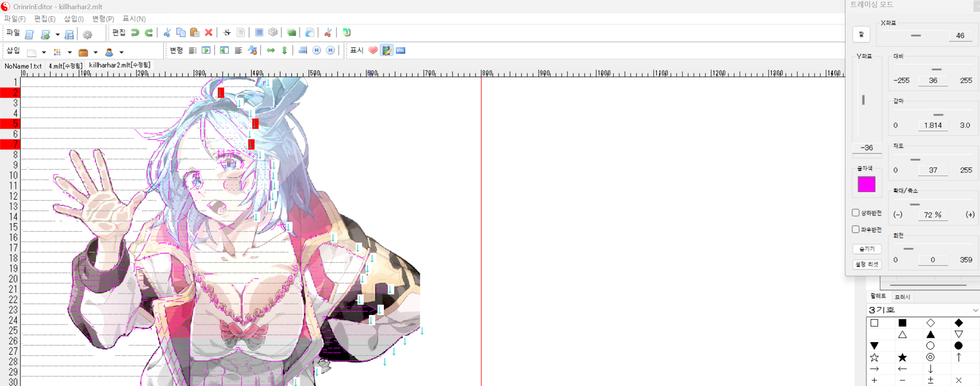Click the paste clipboard icon

pos(195,33)
